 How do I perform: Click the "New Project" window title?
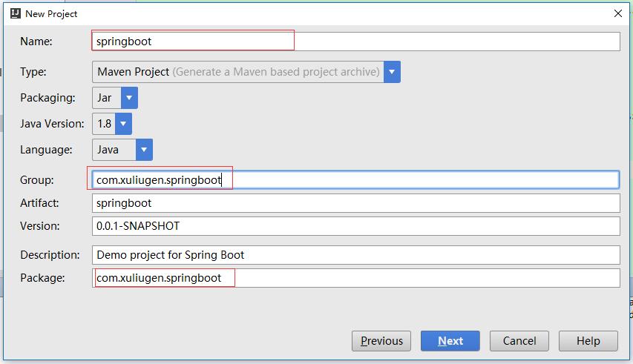click(x=51, y=13)
